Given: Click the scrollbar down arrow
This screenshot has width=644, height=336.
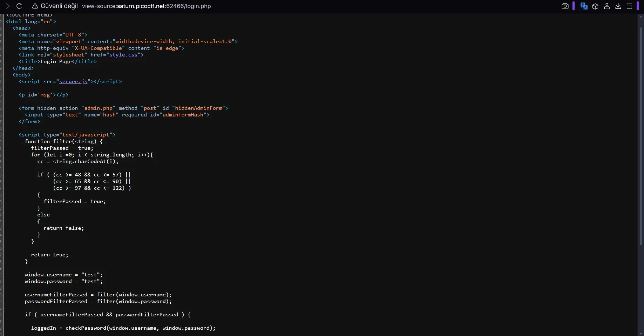Looking at the screenshot, I should pos(640,333).
